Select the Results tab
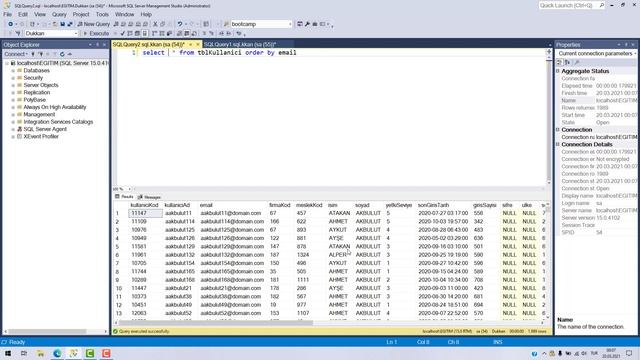The width and height of the screenshot is (640, 360). tap(124, 197)
